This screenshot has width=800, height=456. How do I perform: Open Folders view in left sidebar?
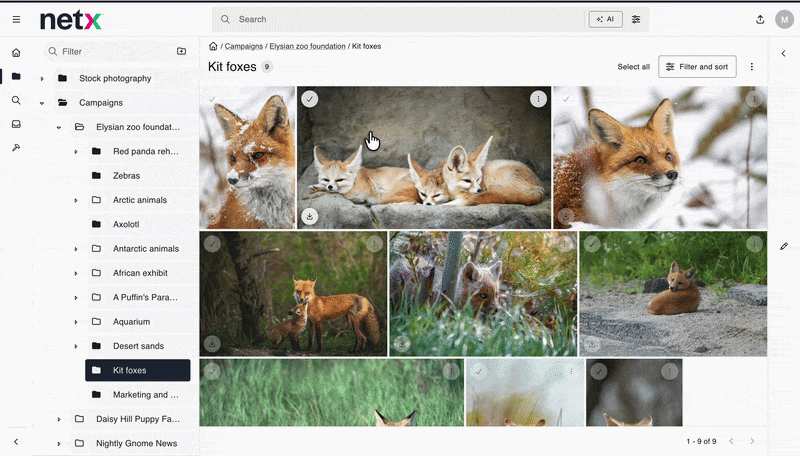(x=16, y=77)
